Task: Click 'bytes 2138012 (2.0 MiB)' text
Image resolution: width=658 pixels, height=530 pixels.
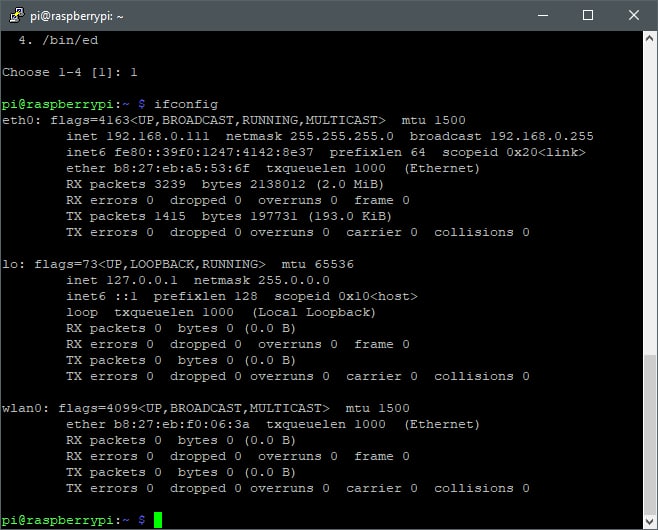Action: coord(292,184)
